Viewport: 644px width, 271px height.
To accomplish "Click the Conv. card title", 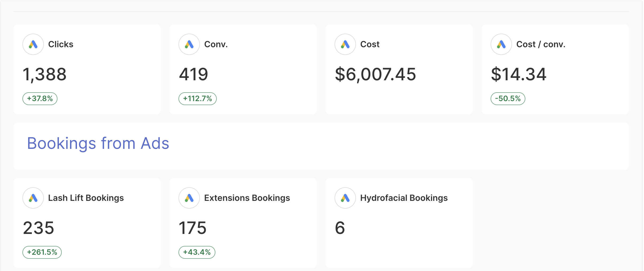I will 216,44.
